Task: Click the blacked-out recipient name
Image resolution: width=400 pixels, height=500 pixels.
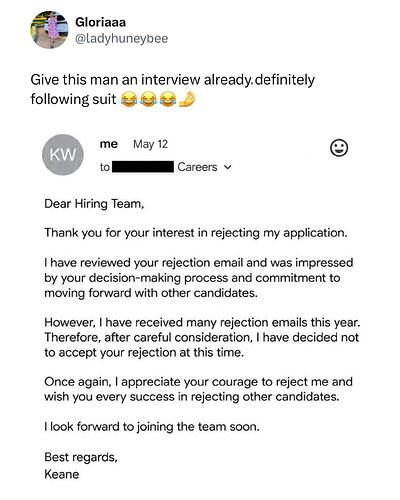Action: [x=143, y=167]
